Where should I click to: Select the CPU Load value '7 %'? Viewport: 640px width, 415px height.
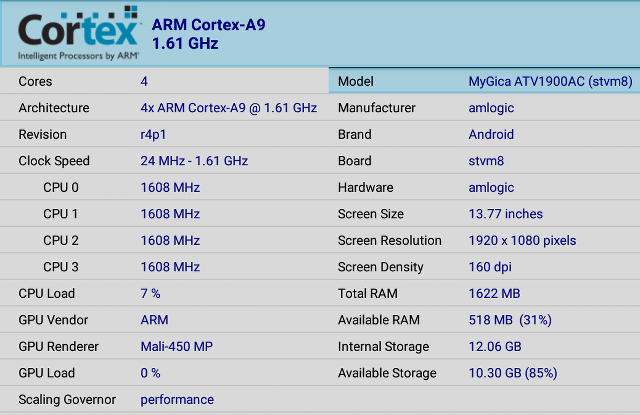tap(150, 293)
